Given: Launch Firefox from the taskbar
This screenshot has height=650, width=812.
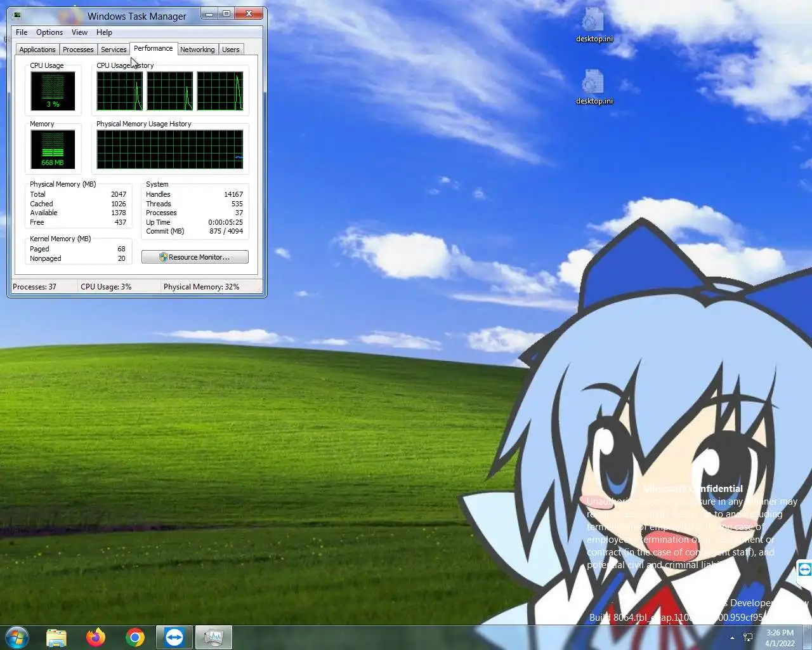Looking at the screenshot, I should (x=96, y=637).
